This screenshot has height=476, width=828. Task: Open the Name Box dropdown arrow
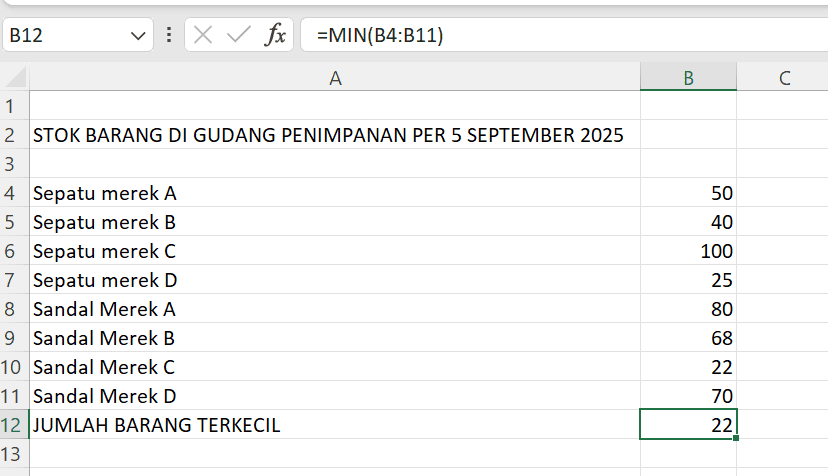[138, 36]
